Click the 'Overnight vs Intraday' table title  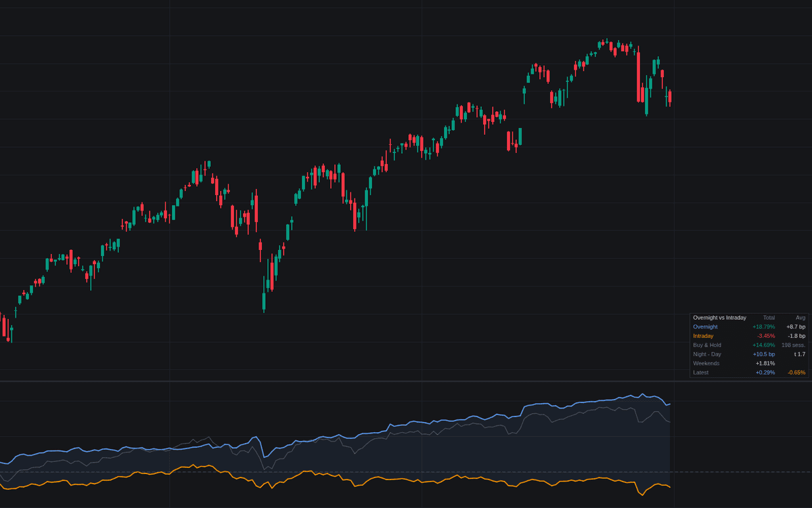click(719, 318)
